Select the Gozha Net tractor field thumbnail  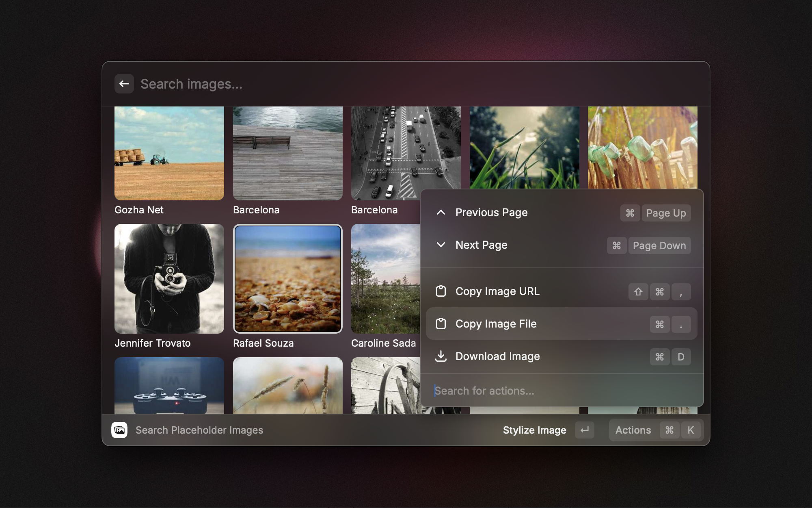pos(169,153)
